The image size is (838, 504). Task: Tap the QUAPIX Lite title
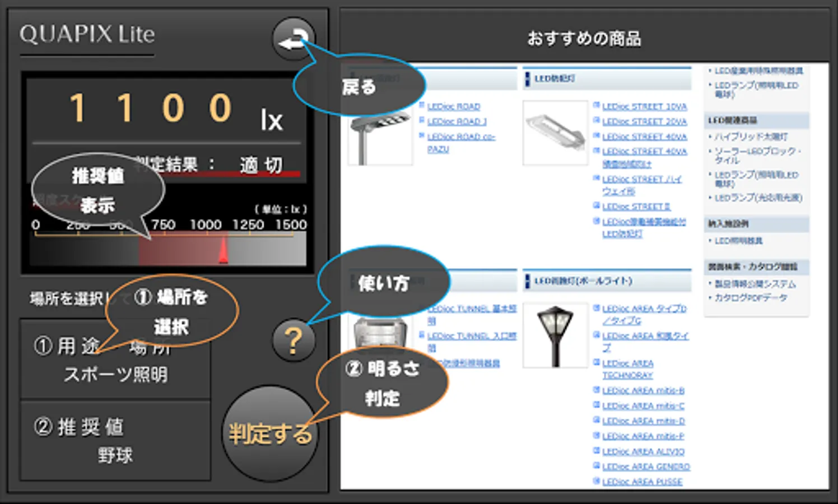[x=87, y=34]
